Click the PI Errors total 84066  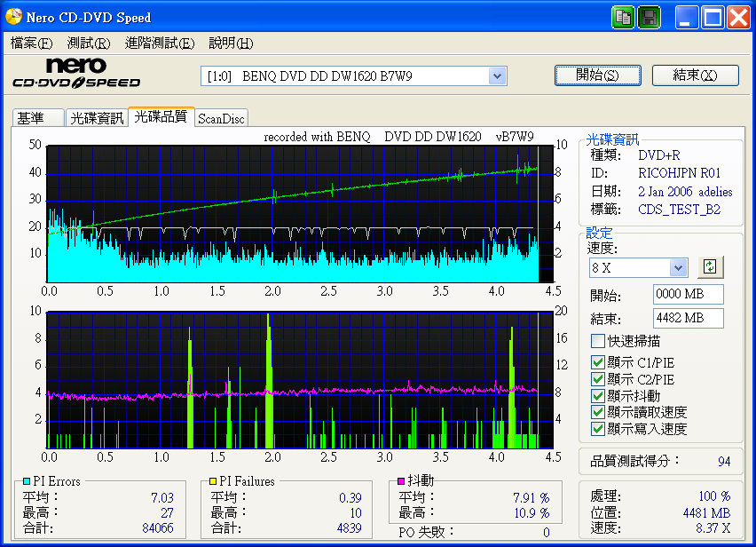pyautogui.click(x=158, y=528)
